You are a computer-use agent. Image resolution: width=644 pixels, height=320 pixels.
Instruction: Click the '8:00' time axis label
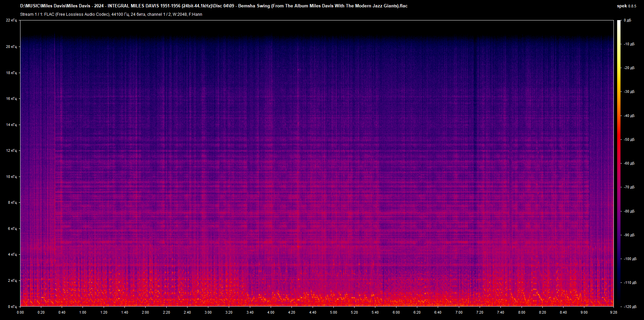(522, 312)
